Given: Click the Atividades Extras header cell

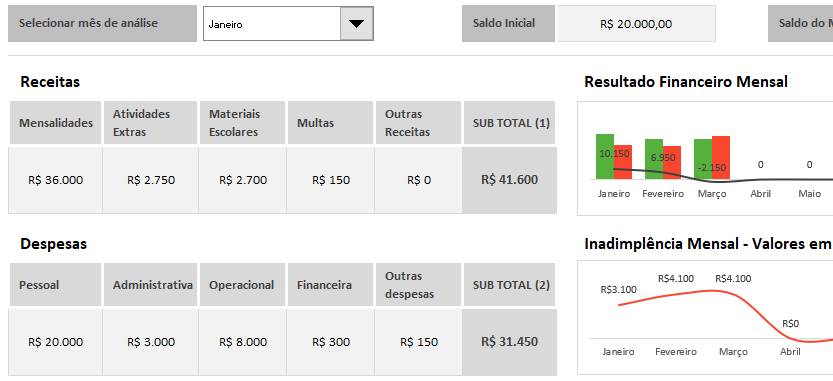Looking at the screenshot, I should coord(150,123).
